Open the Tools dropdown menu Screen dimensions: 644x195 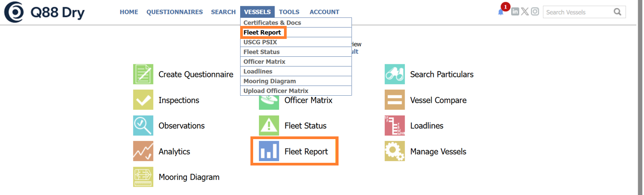289,12
